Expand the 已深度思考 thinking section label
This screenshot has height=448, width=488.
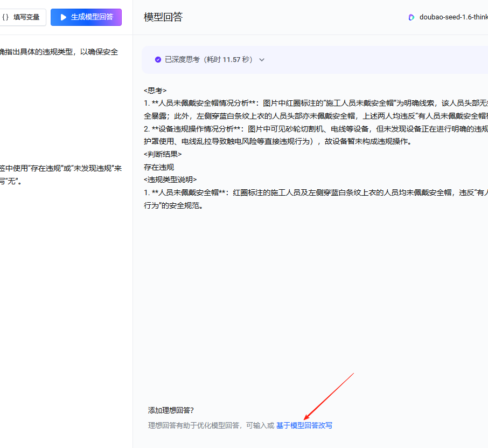click(x=182, y=59)
